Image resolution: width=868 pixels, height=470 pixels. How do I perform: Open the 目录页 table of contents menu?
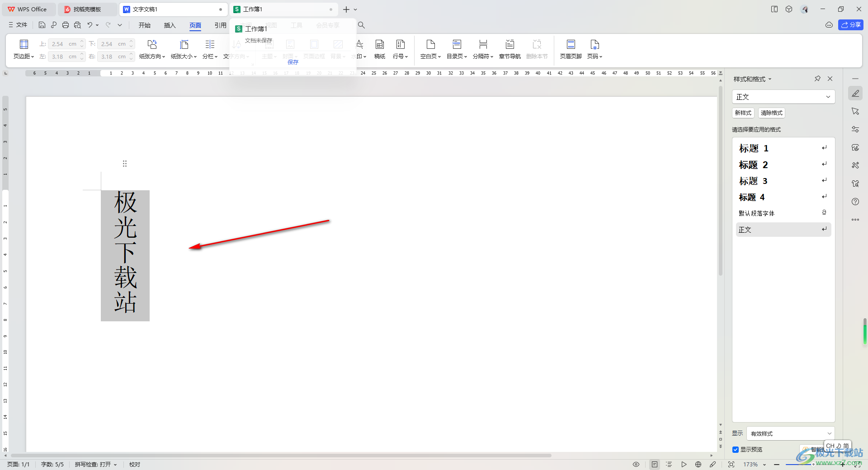457,49
